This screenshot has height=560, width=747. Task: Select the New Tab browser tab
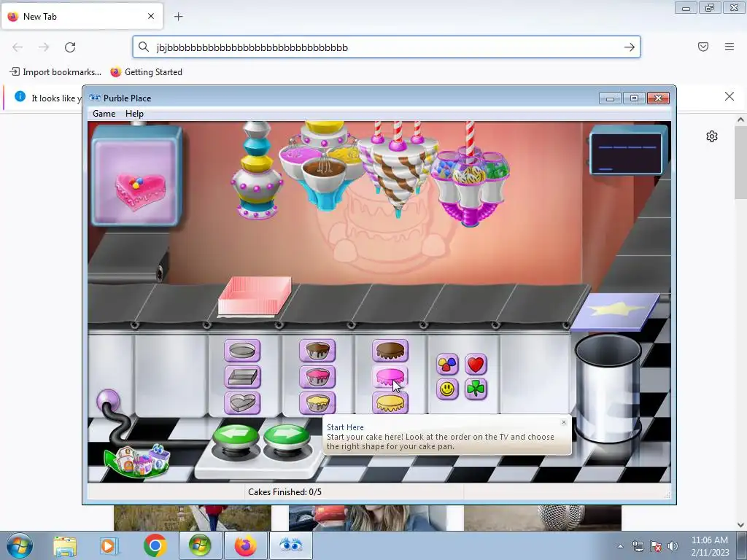(x=82, y=16)
